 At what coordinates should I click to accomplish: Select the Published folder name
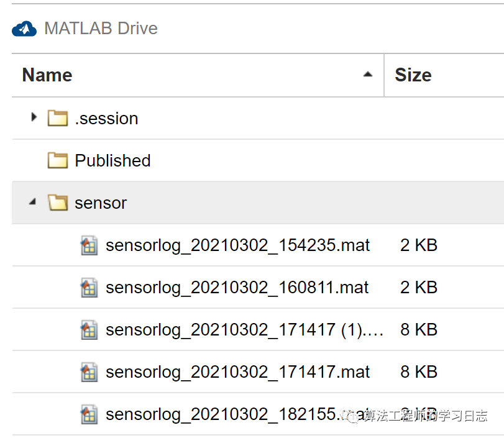(112, 160)
